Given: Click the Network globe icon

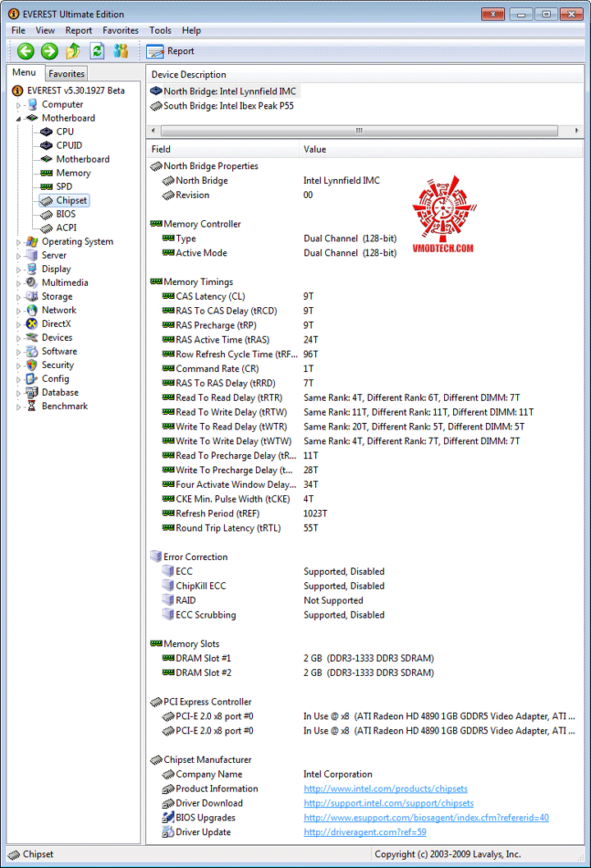Looking at the screenshot, I should pos(32,310).
